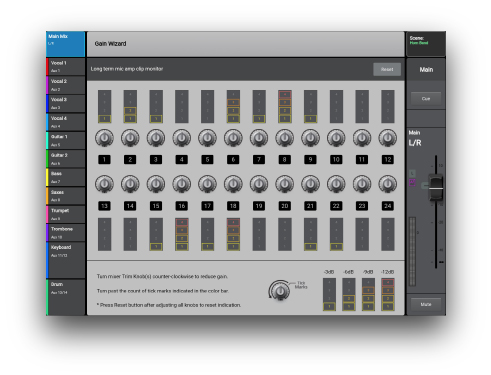The width and height of the screenshot is (491, 375).
Task: Click the clip meter below channel 16 label
Action: [182, 234]
